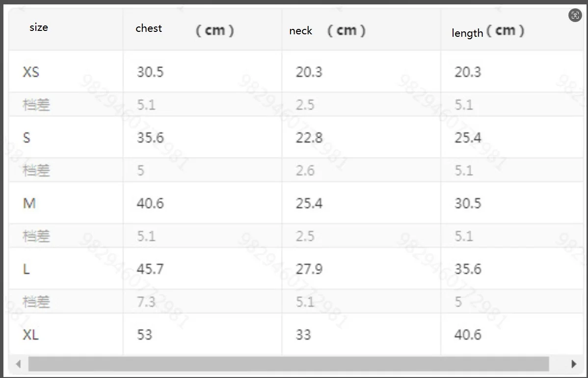The width and height of the screenshot is (588, 378).
Task: Select the "size" column header
Action: (39, 27)
